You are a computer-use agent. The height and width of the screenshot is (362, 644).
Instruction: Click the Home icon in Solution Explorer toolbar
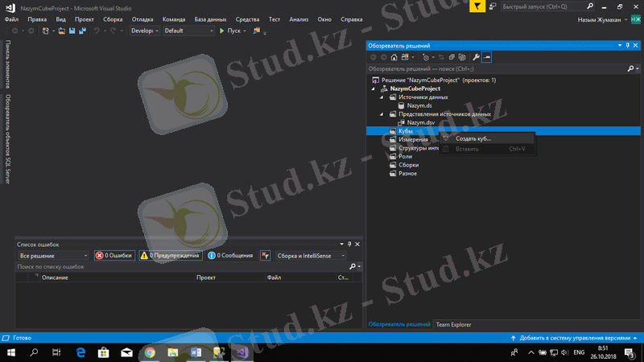tap(394, 57)
